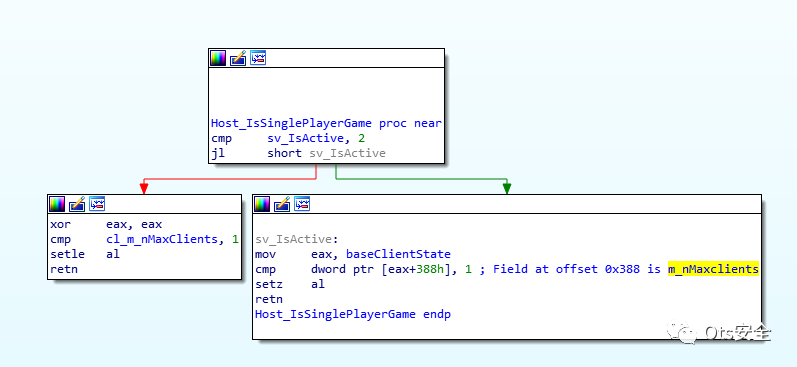
Task: Click the pencil edit icon in left block
Action: pyautogui.click(x=77, y=204)
